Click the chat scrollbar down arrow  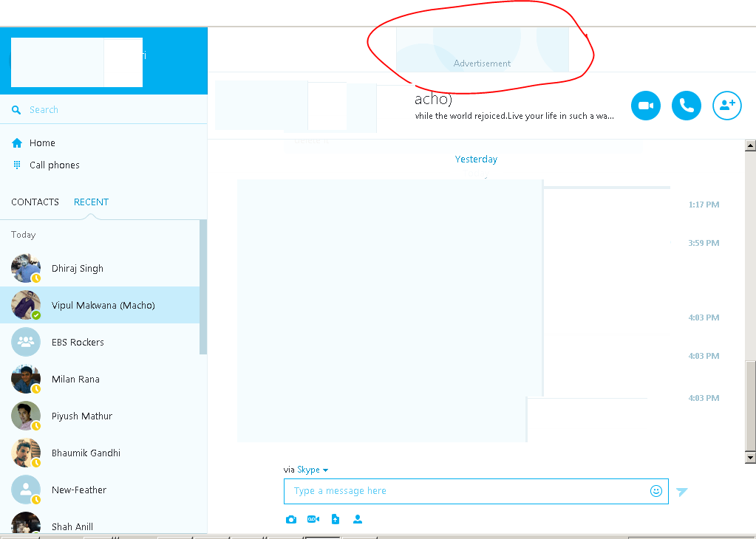click(x=750, y=457)
